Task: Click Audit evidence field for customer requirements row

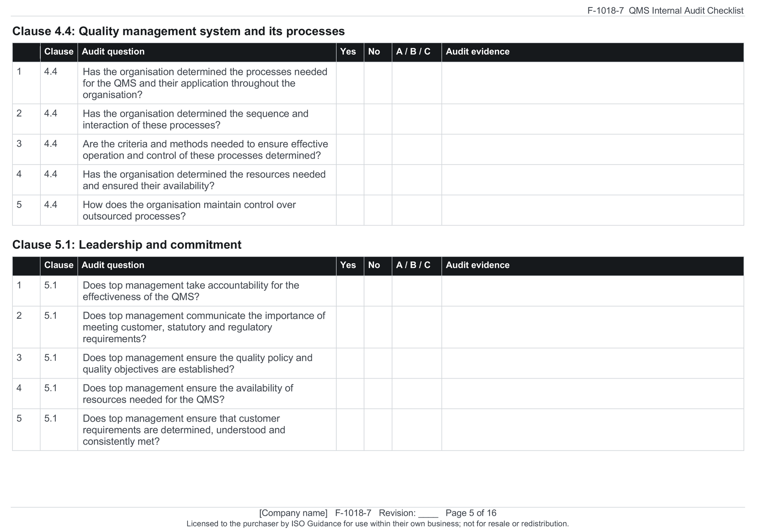Action: [x=592, y=430]
